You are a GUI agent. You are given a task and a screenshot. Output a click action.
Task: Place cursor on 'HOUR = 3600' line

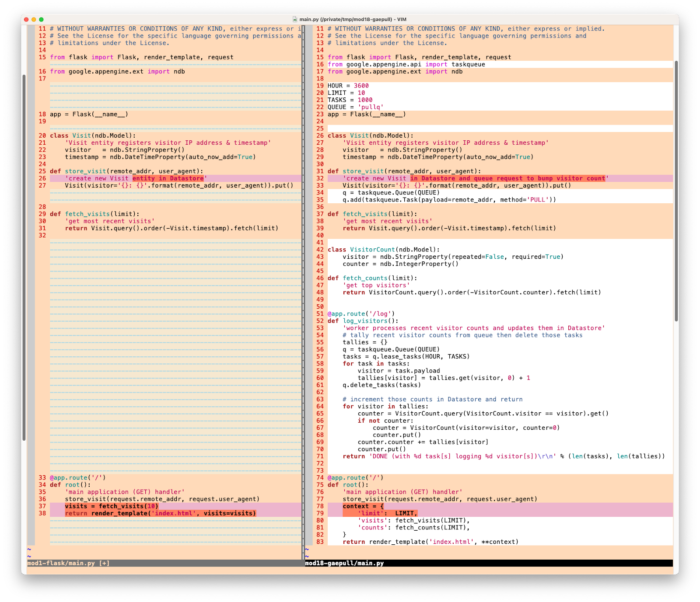pos(348,86)
